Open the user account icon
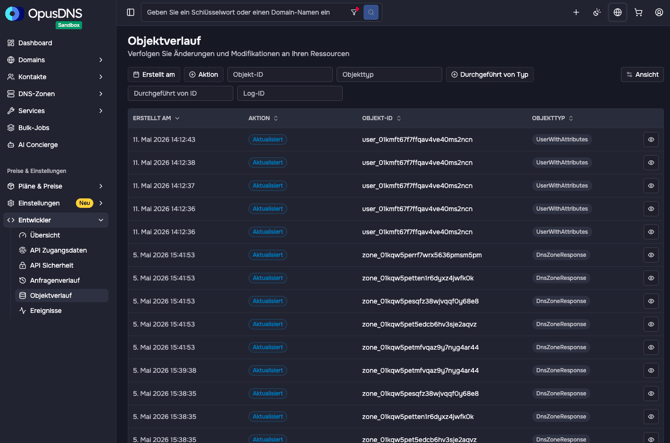Screen dimensions: 670x443 (659, 12)
